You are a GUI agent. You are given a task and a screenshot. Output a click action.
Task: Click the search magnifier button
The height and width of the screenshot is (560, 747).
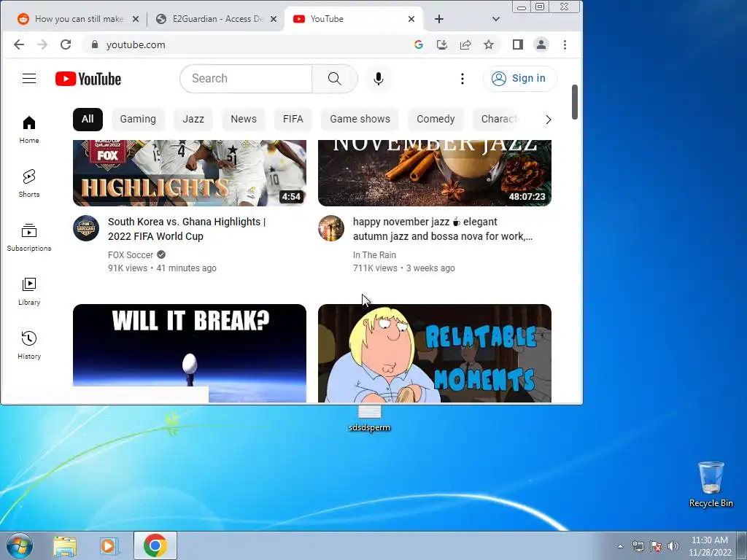[334, 79]
